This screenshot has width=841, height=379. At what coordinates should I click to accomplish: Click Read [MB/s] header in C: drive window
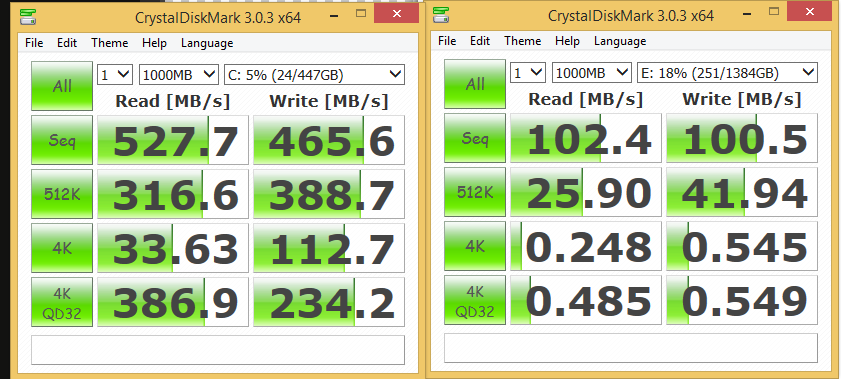[x=172, y=101]
